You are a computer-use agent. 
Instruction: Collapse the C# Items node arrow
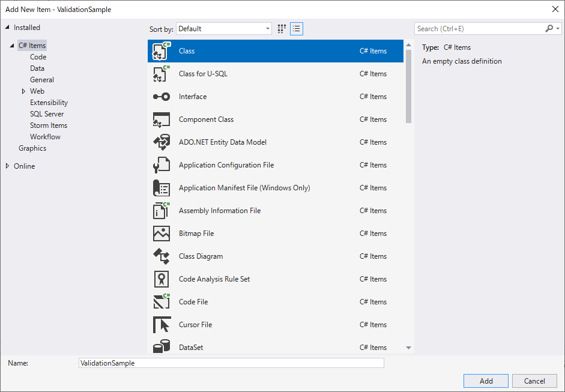(x=12, y=46)
